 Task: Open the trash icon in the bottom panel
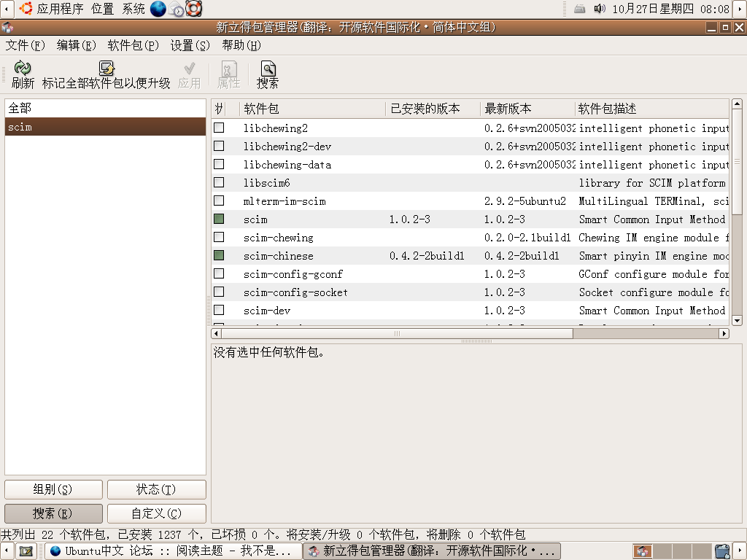pyautogui.click(x=722, y=551)
